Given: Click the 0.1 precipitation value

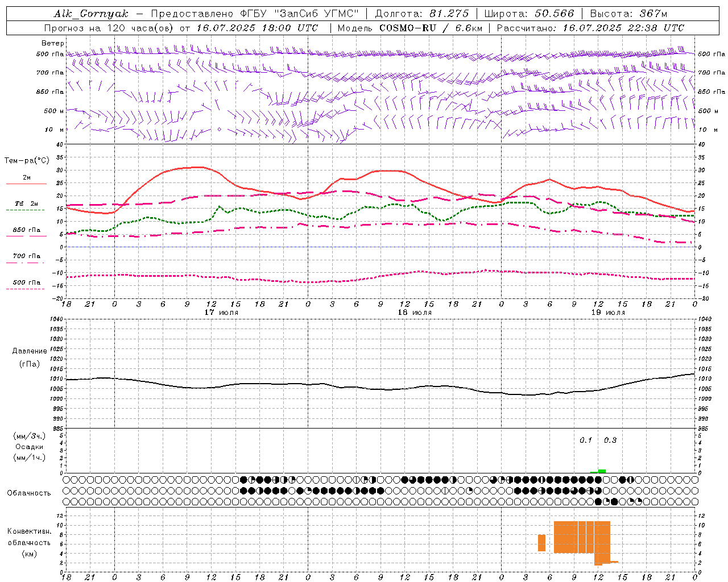Looking at the screenshot, I should 586,440.
